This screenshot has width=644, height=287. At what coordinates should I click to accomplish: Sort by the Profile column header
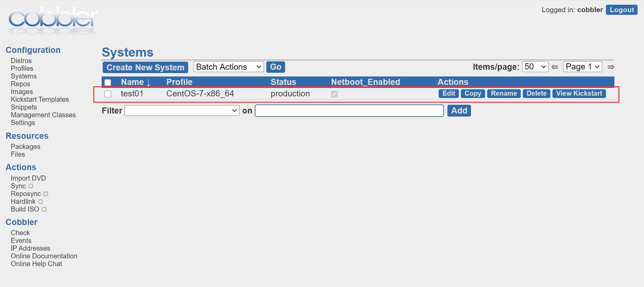179,82
